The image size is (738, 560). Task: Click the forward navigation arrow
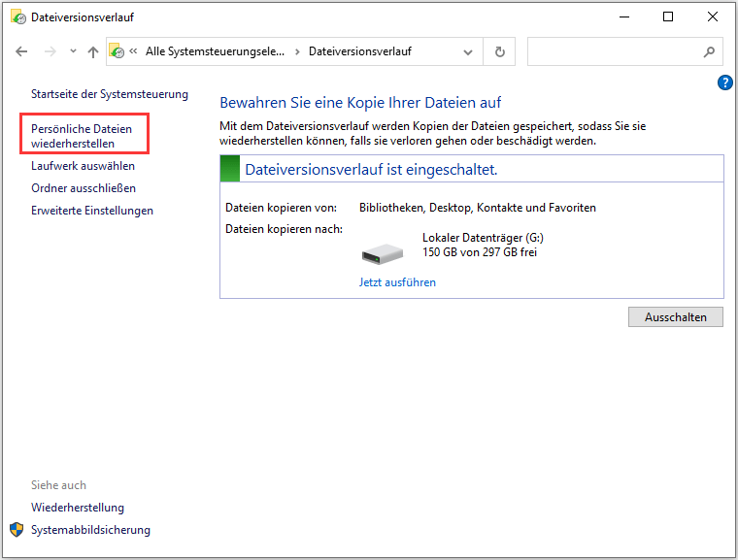pos(48,51)
